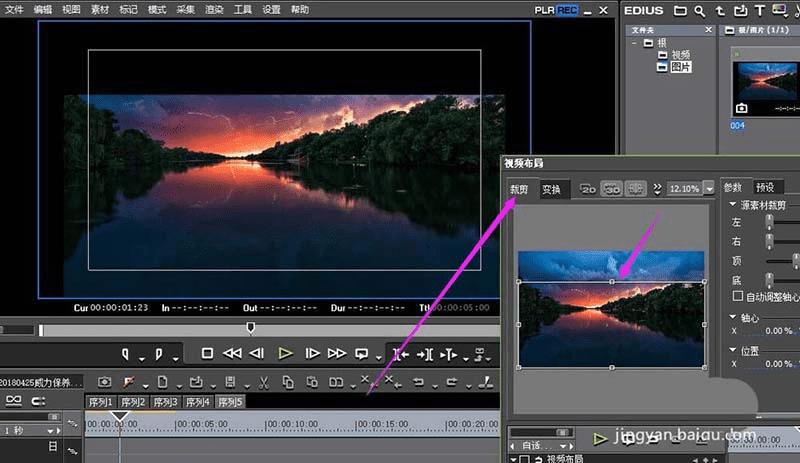This screenshot has width=800, height=463.
Task: Go up one folder level in the bin
Action: click(x=720, y=10)
